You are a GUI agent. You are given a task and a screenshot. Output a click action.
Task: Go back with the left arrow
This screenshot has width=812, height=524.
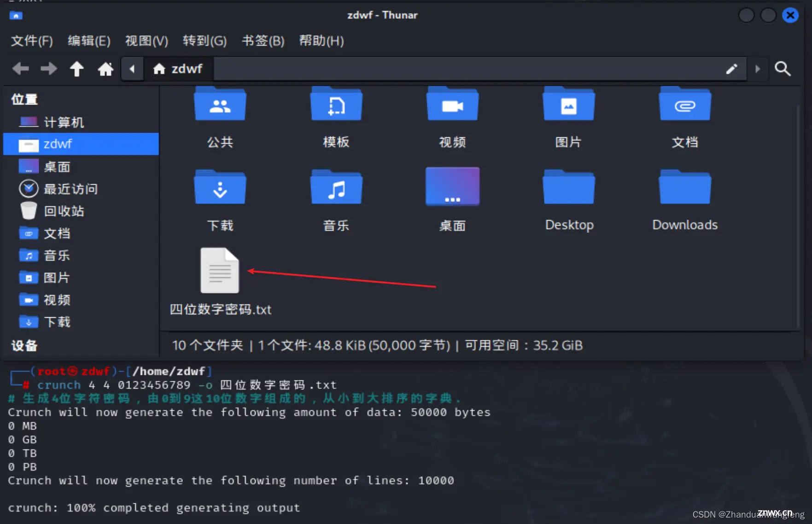(x=21, y=69)
